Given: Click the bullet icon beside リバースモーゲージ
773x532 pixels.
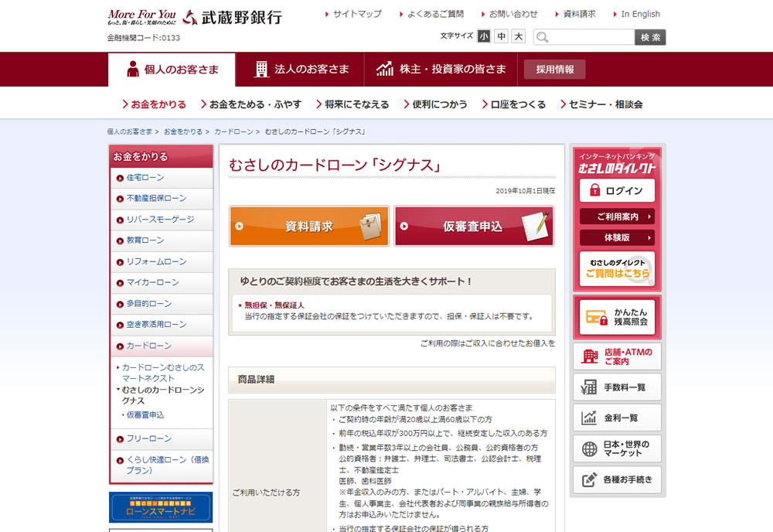Looking at the screenshot, I should coord(120,220).
